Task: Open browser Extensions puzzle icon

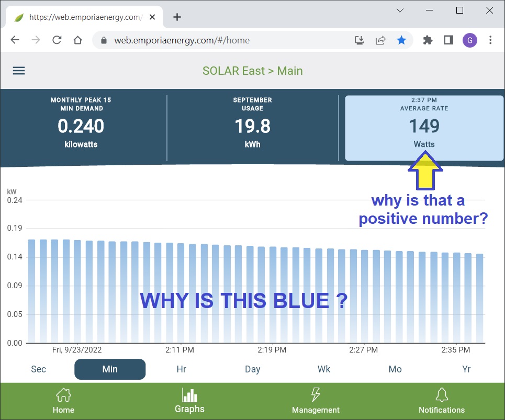Action: [x=428, y=40]
